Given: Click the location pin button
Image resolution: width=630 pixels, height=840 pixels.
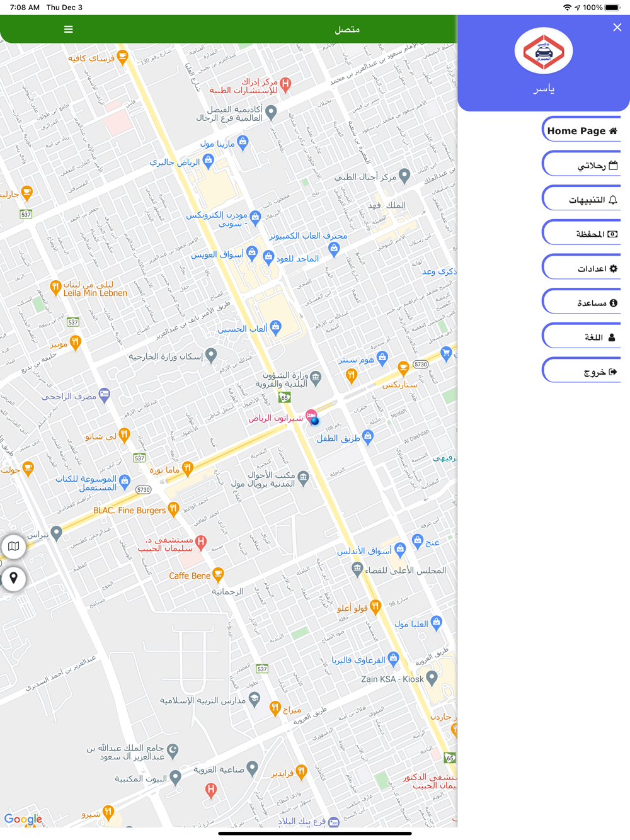Looking at the screenshot, I should (13, 578).
